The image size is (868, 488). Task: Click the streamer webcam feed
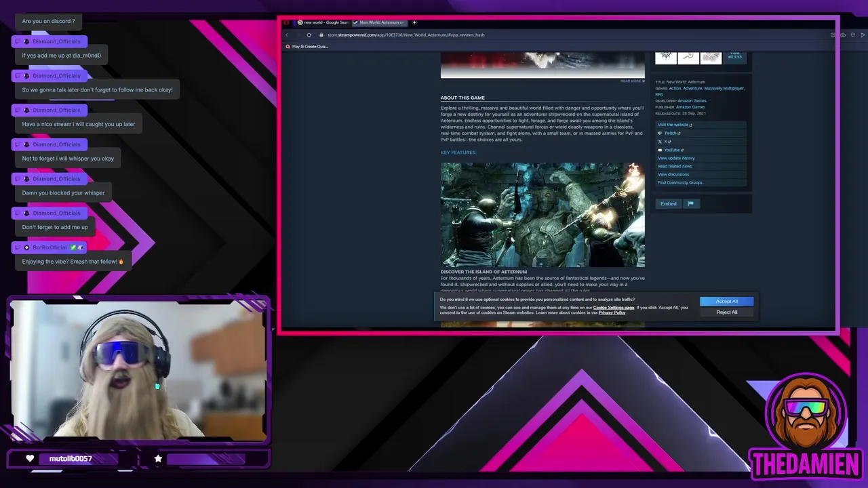(138, 371)
